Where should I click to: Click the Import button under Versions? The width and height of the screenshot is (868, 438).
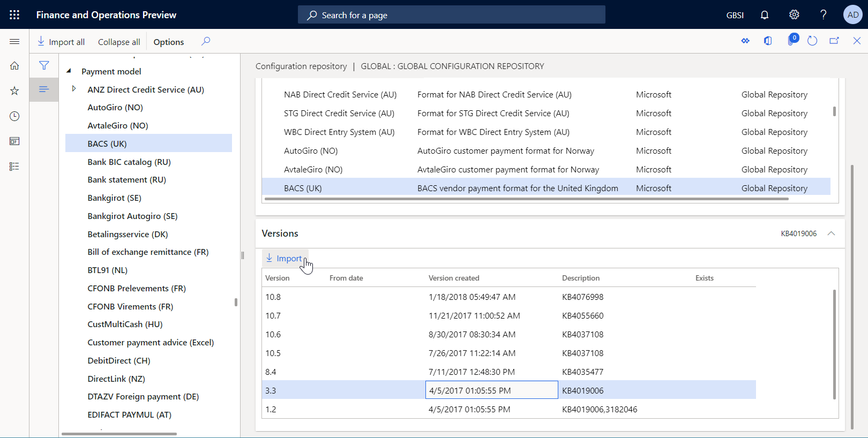284,259
